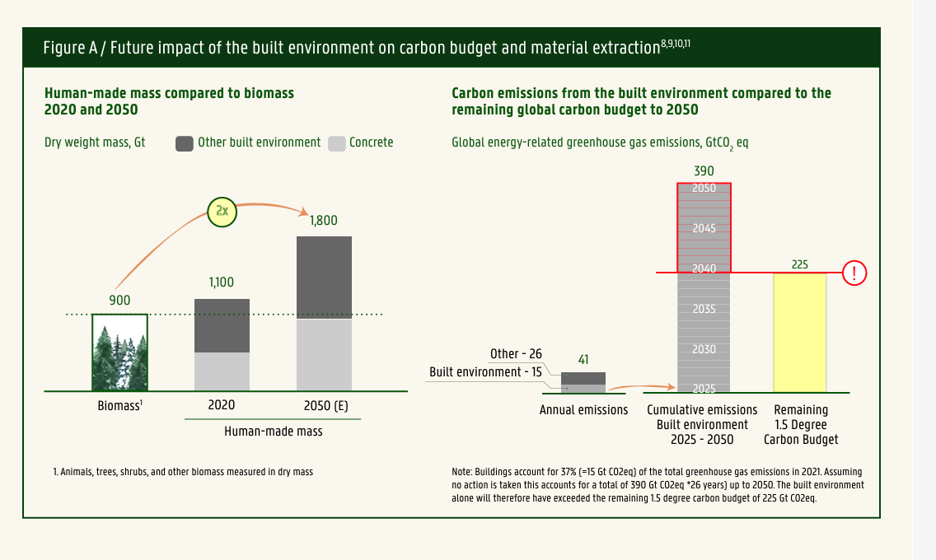Select the value "1,100" above the 2020 bar
936x560 pixels.
pyautogui.click(x=222, y=282)
